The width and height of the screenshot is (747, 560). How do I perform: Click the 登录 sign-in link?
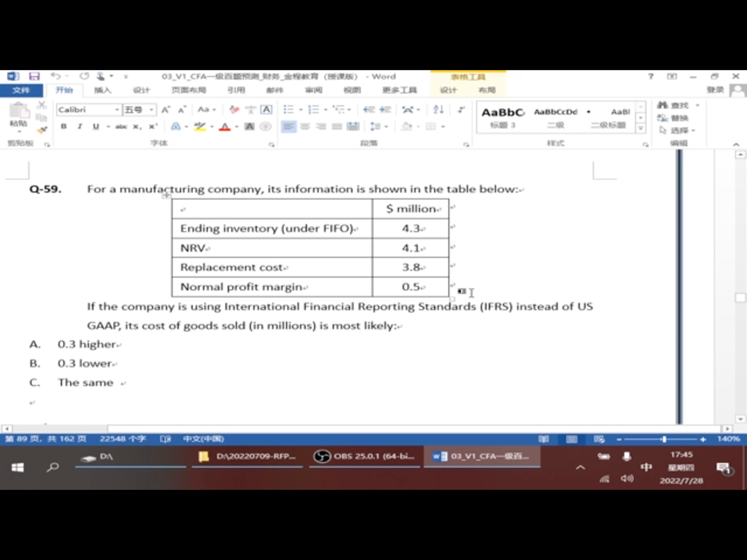[715, 90]
